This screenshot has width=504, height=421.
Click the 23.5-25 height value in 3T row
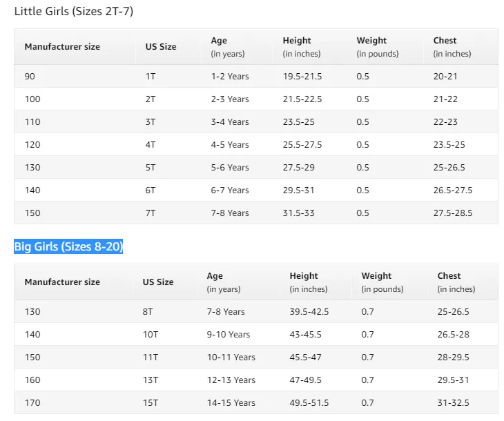click(x=299, y=121)
